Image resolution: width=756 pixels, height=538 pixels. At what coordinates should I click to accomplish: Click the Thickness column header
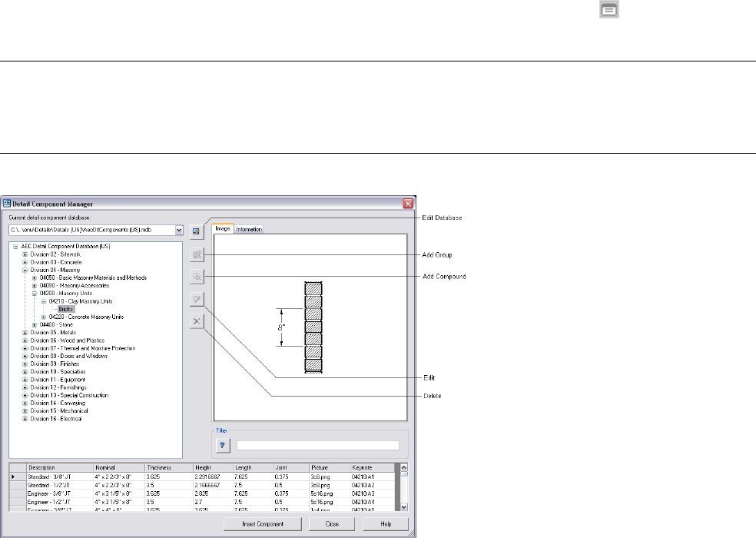click(x=169, y=467)
